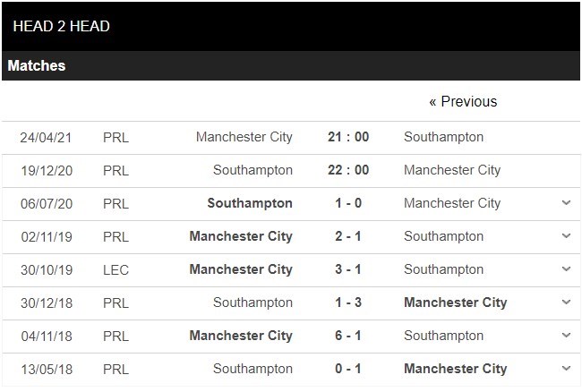Select Southampton home team in the 19/12/20 row
582x392 pixels.
(x=252, y=170)
